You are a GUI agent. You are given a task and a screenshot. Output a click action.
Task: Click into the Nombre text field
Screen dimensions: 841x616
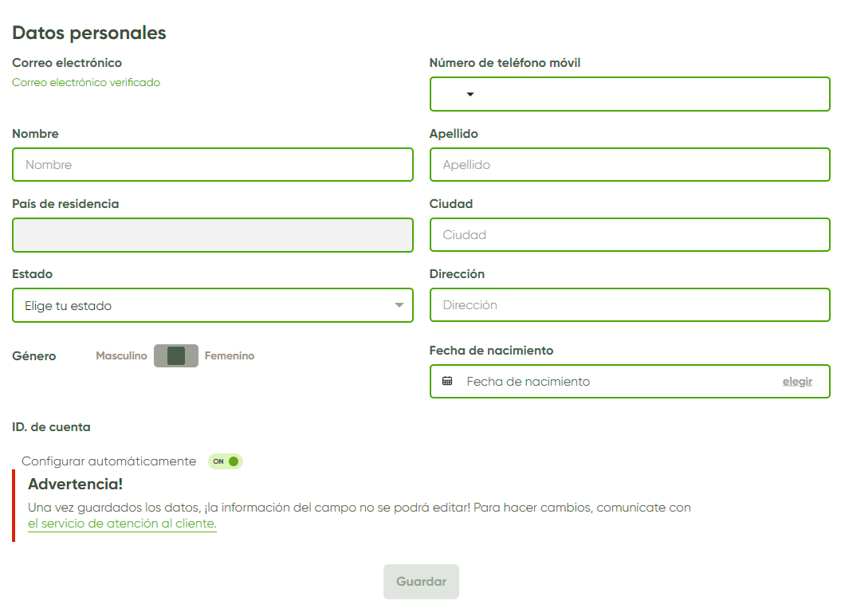coord(213,165)
